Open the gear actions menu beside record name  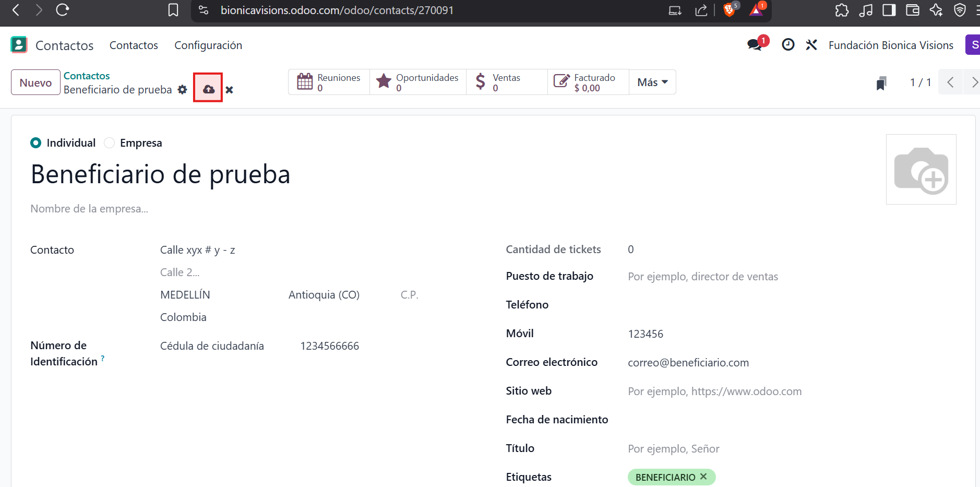182,89
